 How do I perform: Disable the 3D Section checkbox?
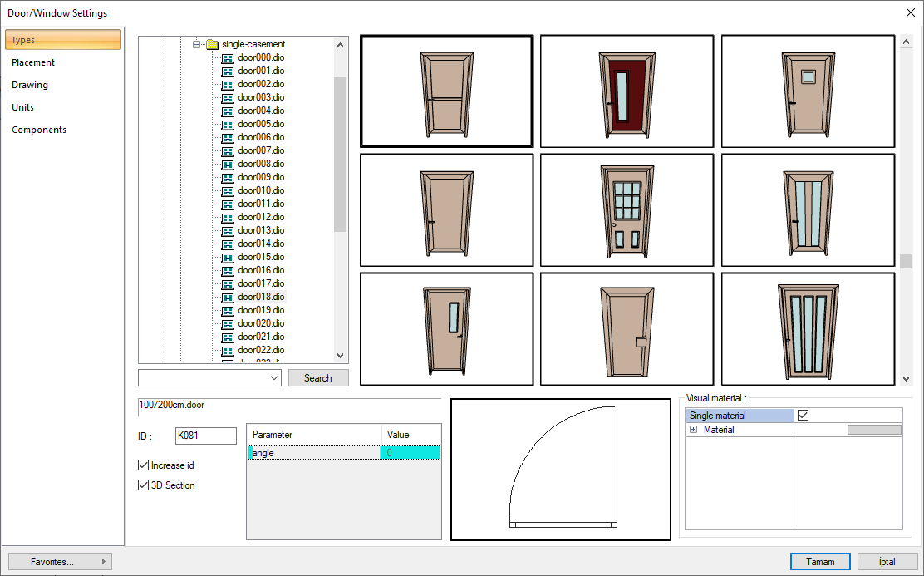click(x=144, y=485)
